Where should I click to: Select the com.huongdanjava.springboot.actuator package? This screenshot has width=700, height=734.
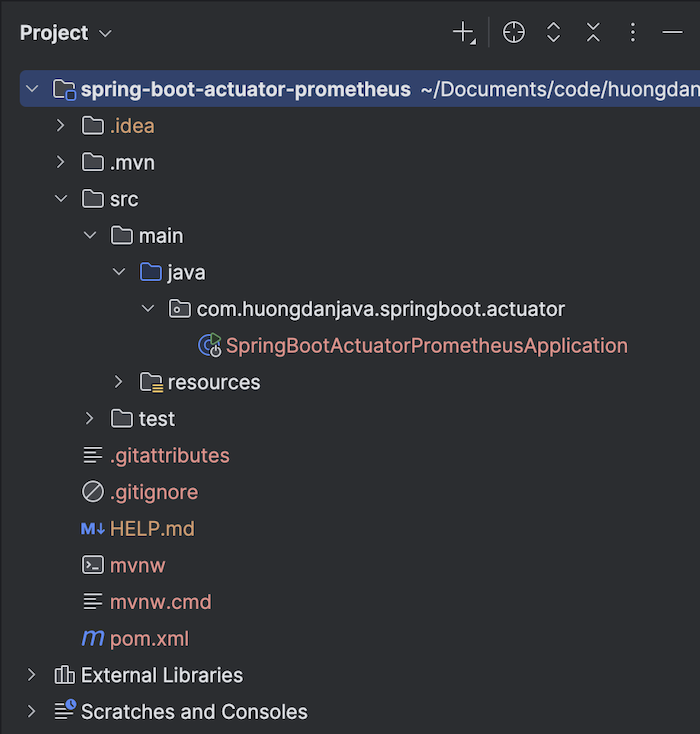tap(380, 309)
